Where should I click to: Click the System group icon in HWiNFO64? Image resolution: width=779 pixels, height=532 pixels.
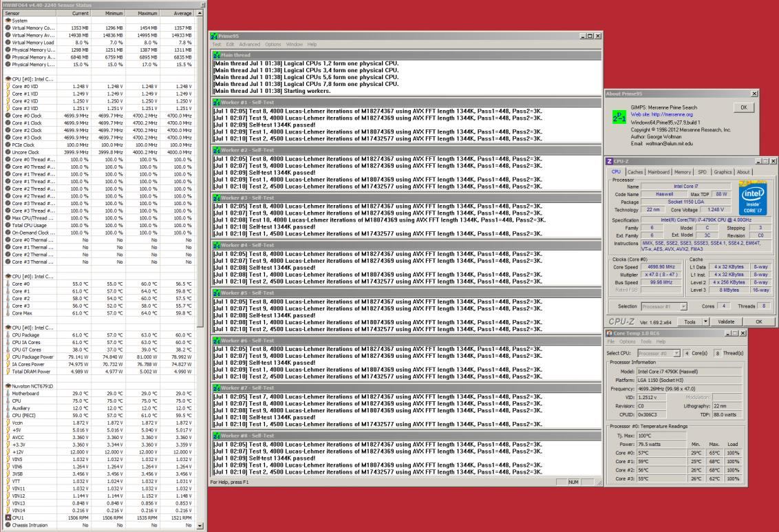(8, 21)
